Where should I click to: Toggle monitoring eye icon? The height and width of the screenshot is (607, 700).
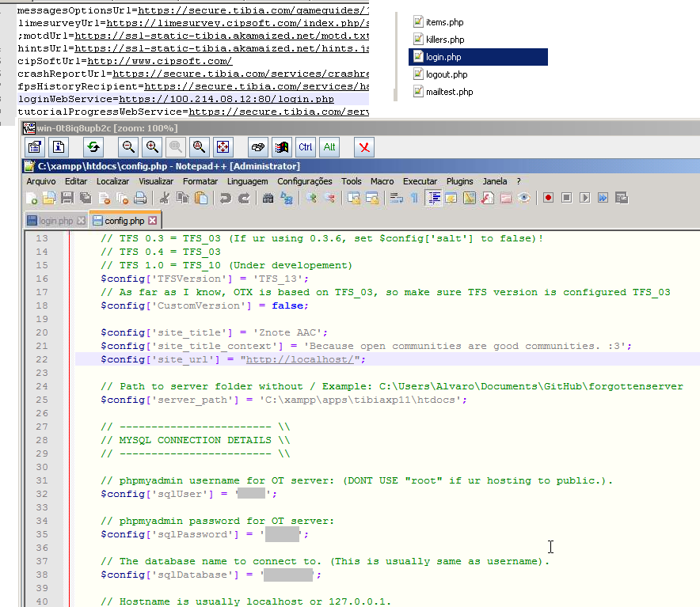[524, 198]
